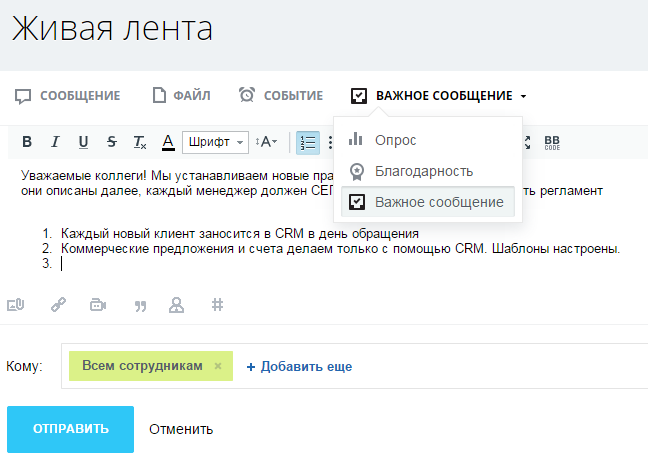Click the bar chart icon beside Опрос
This screenshot has width=648, height=465.
point(355,139)
